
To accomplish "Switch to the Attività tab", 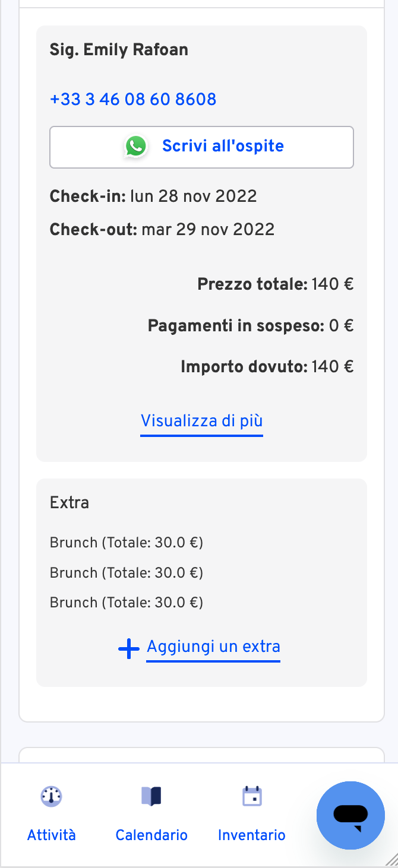I will 51,835.
